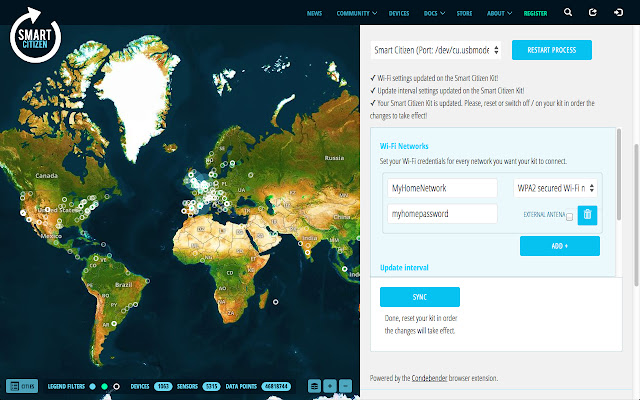The image size is (640, 400).
Task: Click the share arrow icon in header
Action: tap(594, 13)
